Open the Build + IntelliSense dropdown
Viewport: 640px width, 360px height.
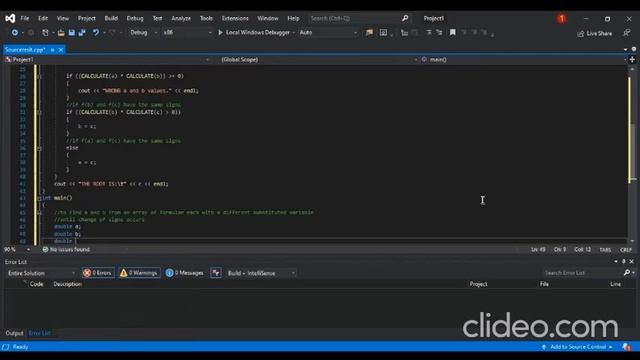pyautogui.click(x=261, y=273)
